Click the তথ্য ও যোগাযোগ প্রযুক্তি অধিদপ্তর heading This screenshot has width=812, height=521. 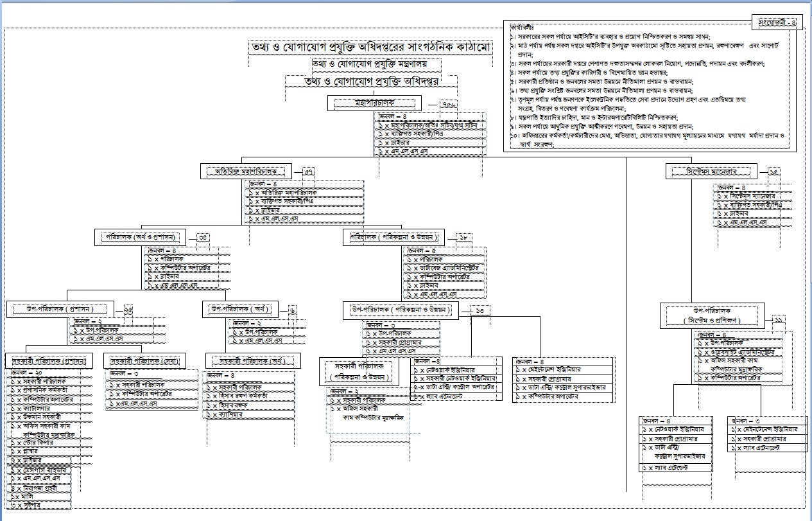[x=370, y=81]
